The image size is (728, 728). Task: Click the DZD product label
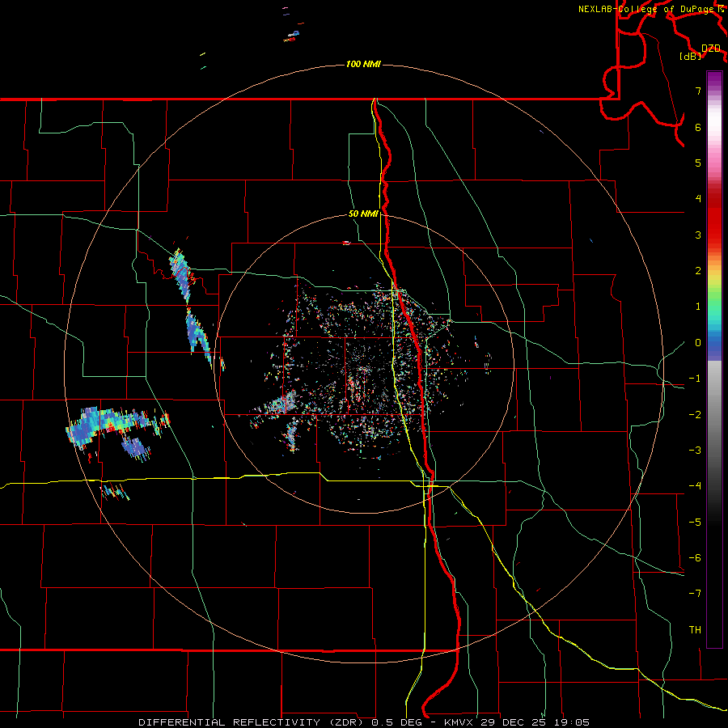click(710, 49)
